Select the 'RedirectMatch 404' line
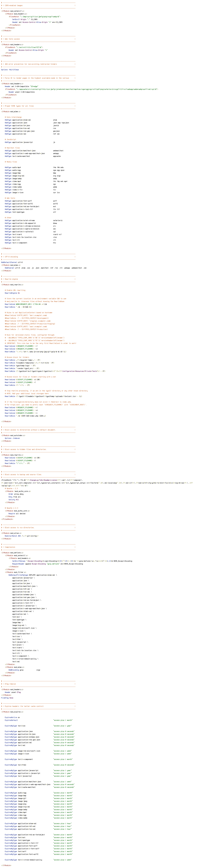 point(22,536)
